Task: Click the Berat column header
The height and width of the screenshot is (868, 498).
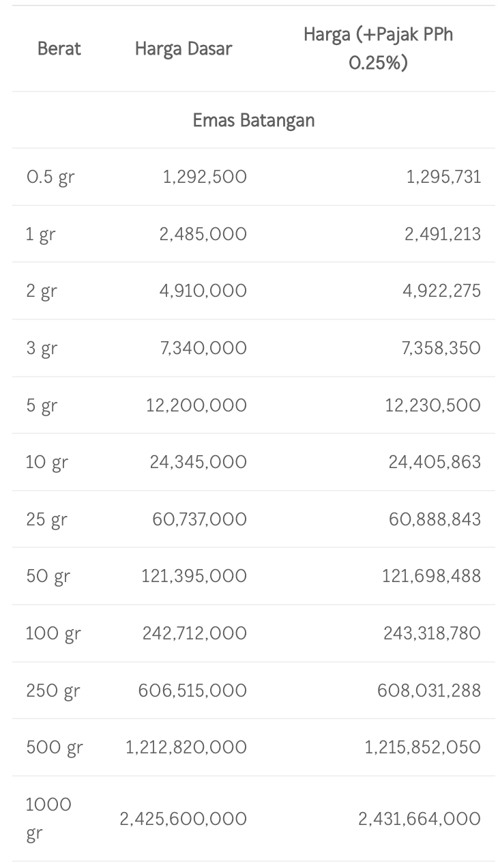Action: click(59, 49)
